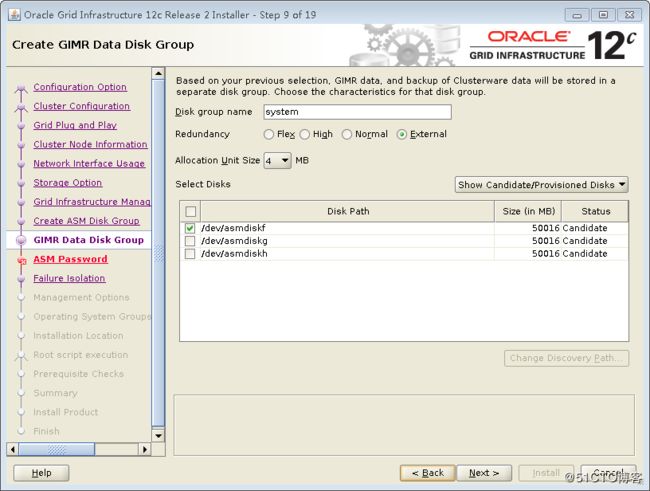Maximize the installer window

tap(603, 15)
